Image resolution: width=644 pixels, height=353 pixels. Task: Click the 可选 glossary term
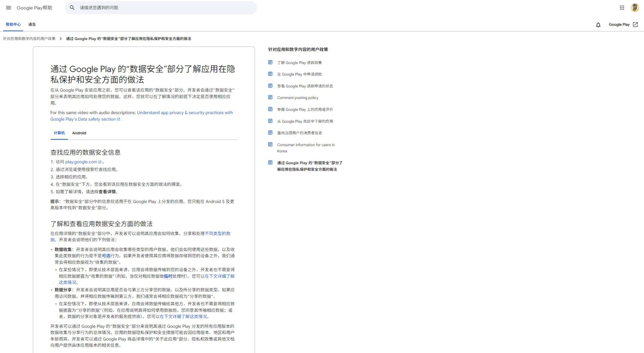pyautogui.click(x=106, y=256)
